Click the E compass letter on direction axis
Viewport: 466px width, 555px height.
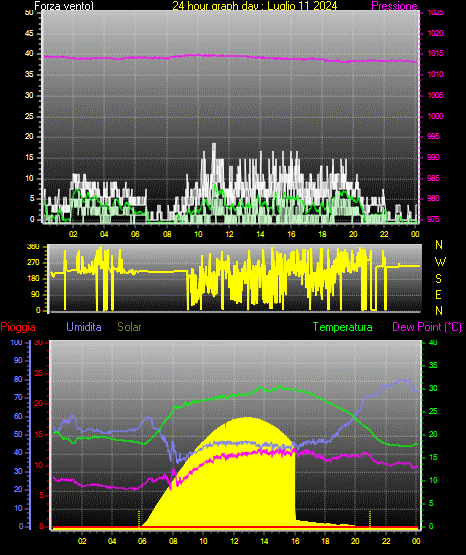tap(438, 294)
